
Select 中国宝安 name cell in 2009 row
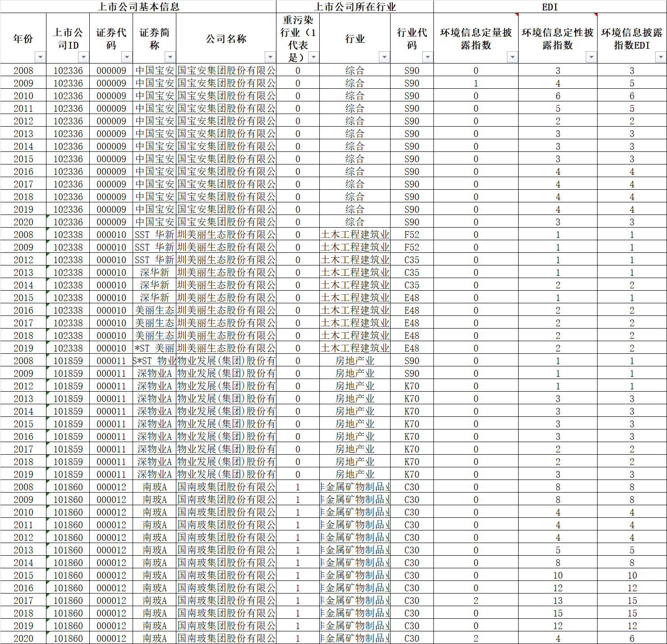point(155,83)
